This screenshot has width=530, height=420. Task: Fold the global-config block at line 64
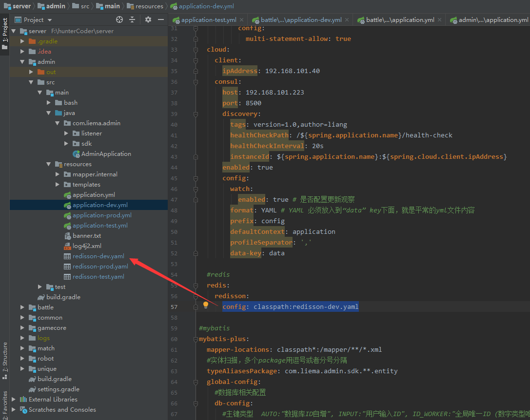[x=196, y=382]
